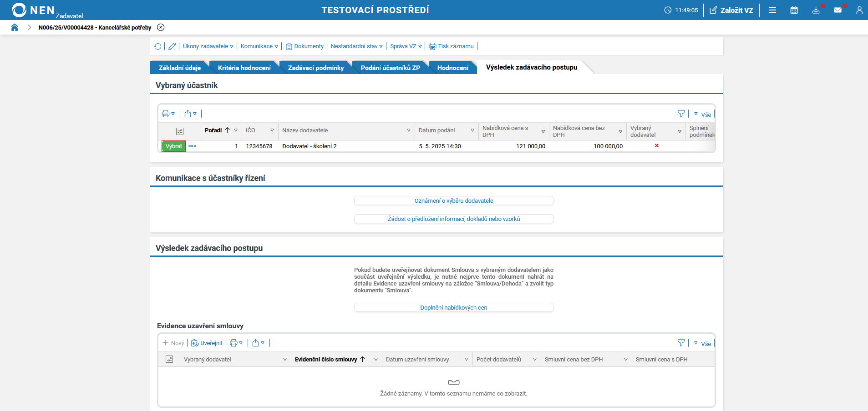Click the pencil edit icon

172,46
